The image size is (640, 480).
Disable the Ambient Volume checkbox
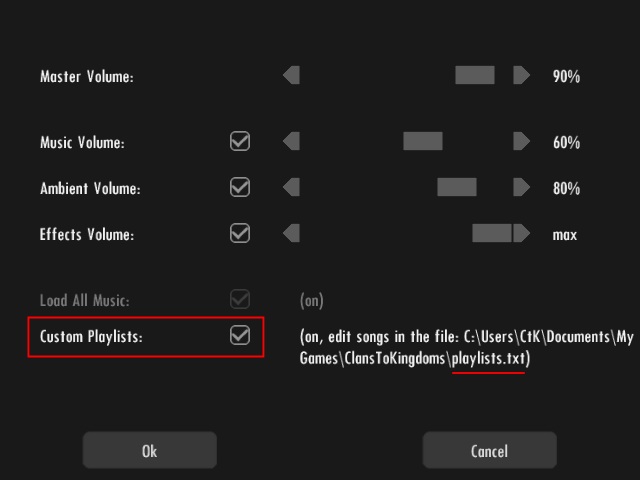(240, 187)
